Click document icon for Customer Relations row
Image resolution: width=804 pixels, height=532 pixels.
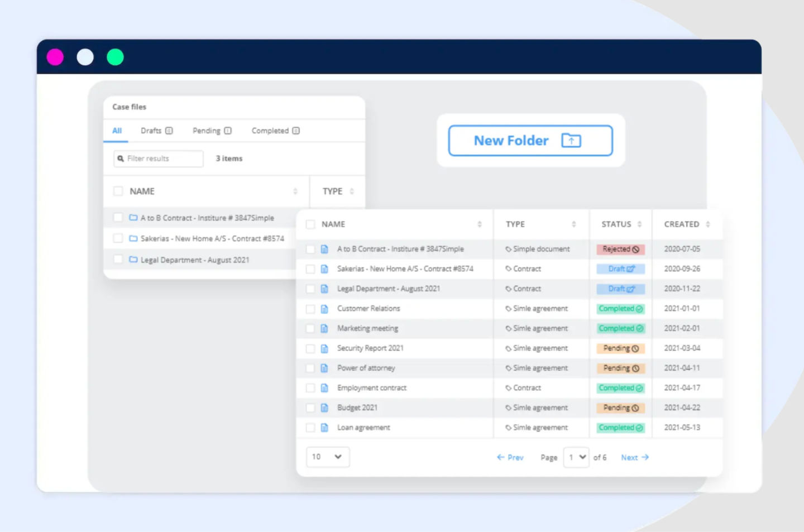(x=324, y=309)
